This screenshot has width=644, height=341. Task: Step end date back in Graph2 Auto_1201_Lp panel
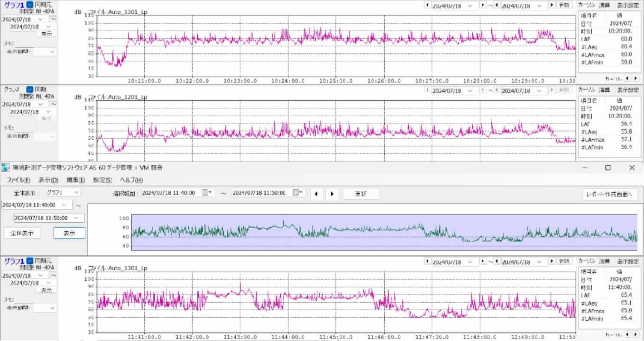click(497, 90)
